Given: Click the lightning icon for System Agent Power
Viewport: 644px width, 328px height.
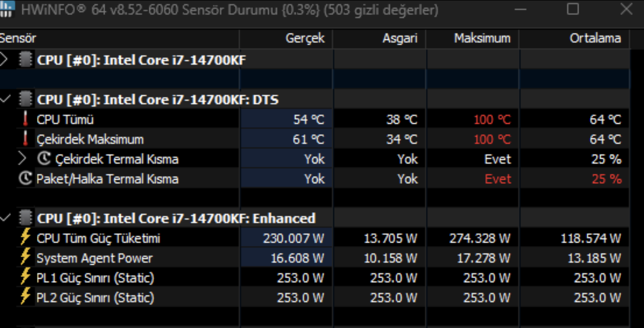Looking at the screenshot, I should point(25,257).
